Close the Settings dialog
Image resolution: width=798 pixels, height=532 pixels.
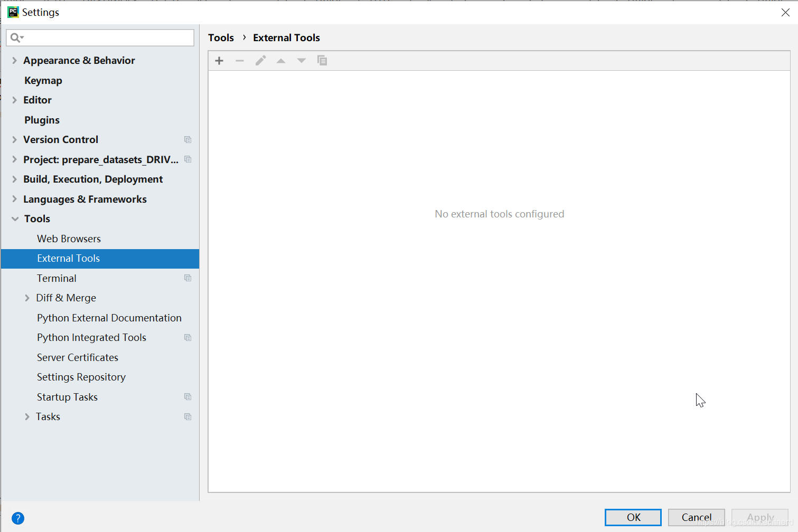(x=785, y=12)
